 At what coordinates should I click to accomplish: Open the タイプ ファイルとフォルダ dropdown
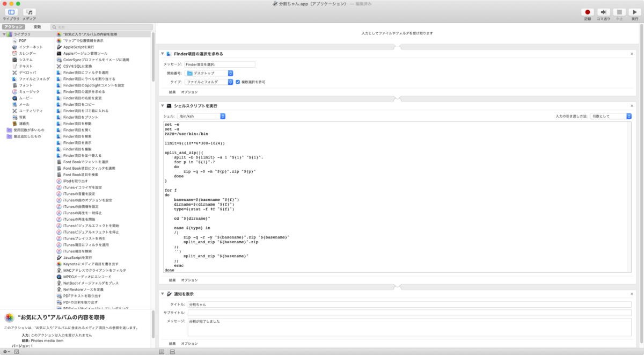(209, 82)
